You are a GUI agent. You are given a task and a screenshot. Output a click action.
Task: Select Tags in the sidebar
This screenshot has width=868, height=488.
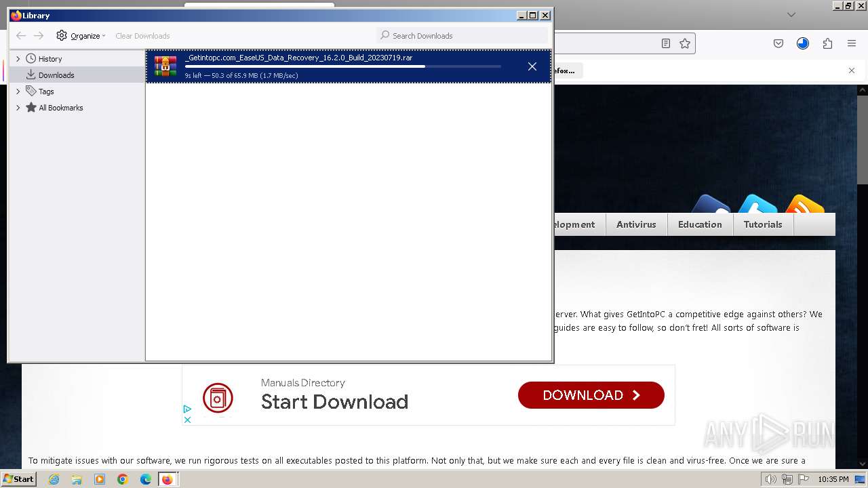pos(46,91)
